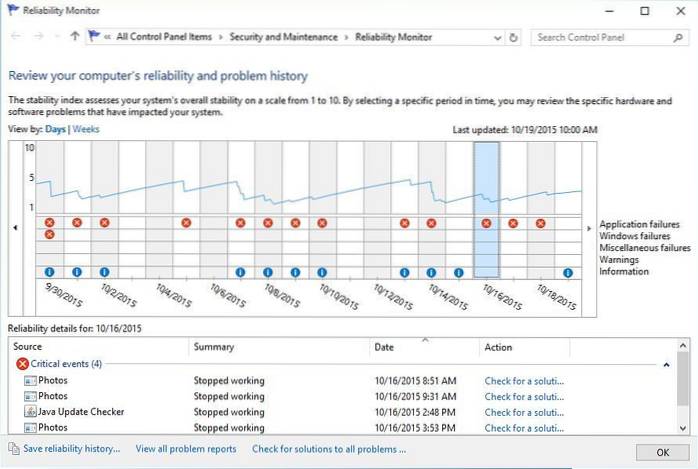
Task: Collapse the Critical events group
Action: coord(667,365)
